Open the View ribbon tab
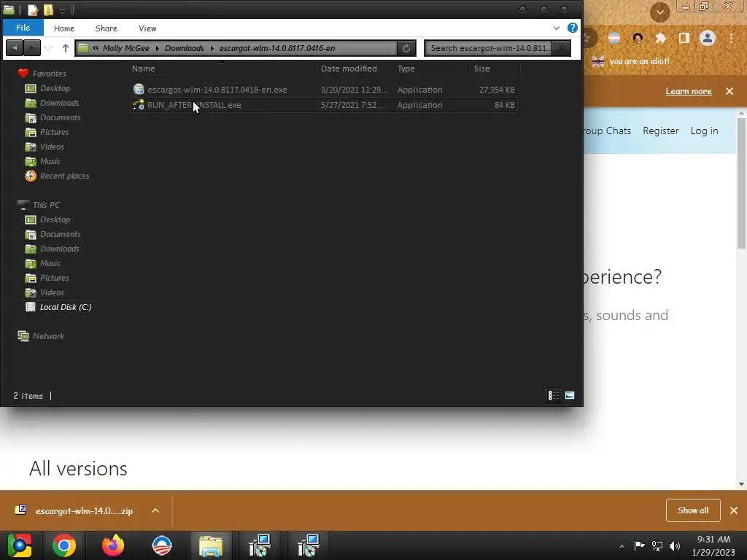 [147, 28]
